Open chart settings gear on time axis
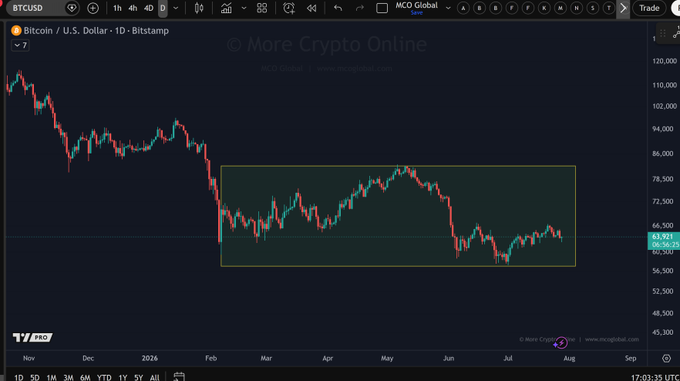This screenshot has height=381, width=680. pyautogui.click(x=667, y=358)
